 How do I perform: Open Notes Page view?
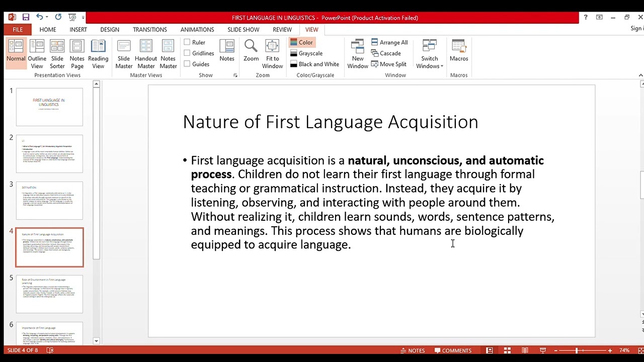[x=77, y=54]
